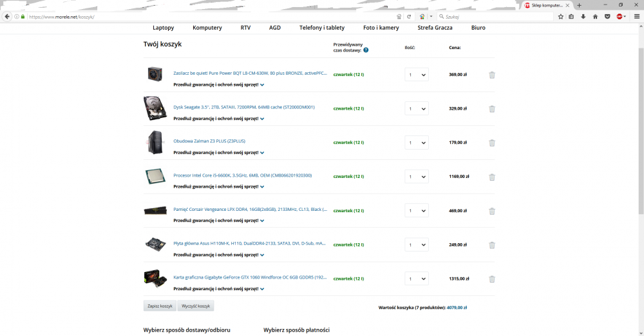Click the padlock site security icon

coord(23,17)
